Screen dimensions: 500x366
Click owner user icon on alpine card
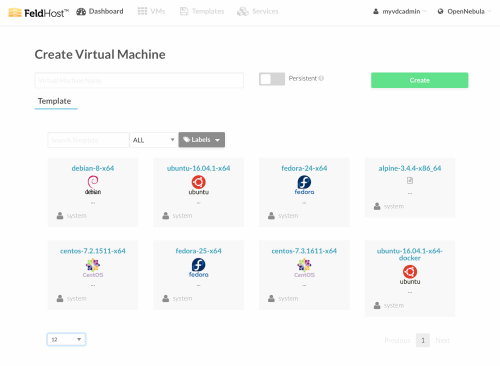[377, 206]
